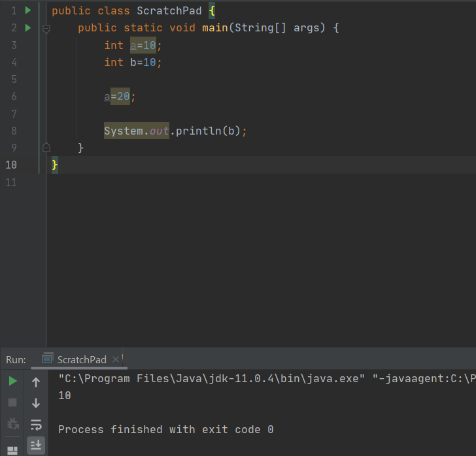The height and width of the screenshot is (456, 476).
Task: Click the console output '10'
Action: pyautogui.click(x=65, y=395)
